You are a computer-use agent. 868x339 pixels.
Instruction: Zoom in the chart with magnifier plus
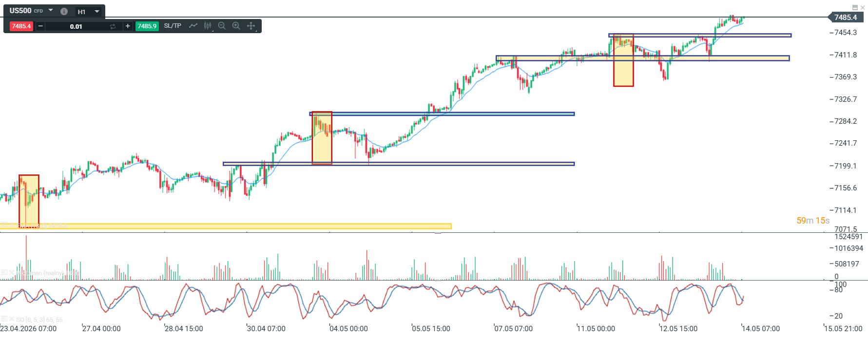(236, 26)
